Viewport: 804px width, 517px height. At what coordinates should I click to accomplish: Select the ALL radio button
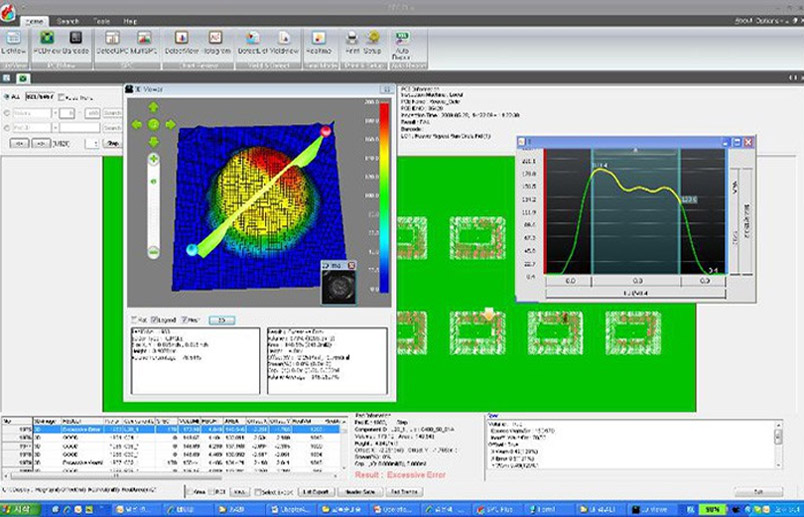pos(7,97)
